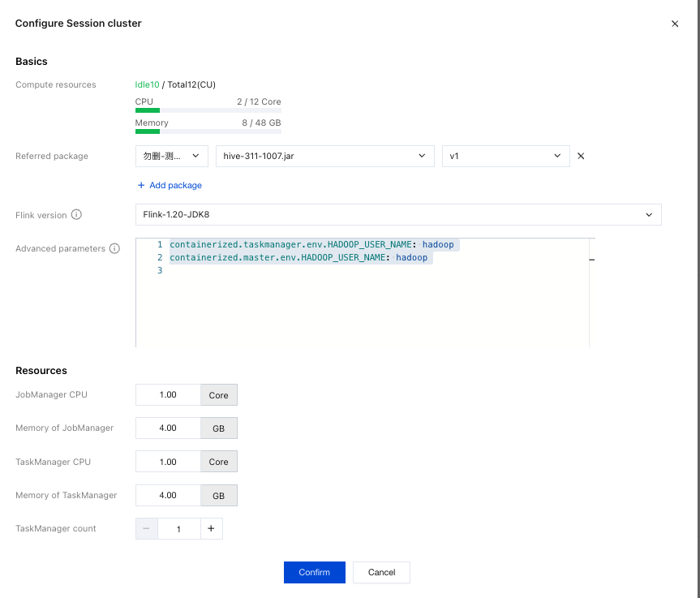700x598 pixels.
Task: Click the GB unit label beside Memory of TaskManager
Action: click(x=219, y=495)
